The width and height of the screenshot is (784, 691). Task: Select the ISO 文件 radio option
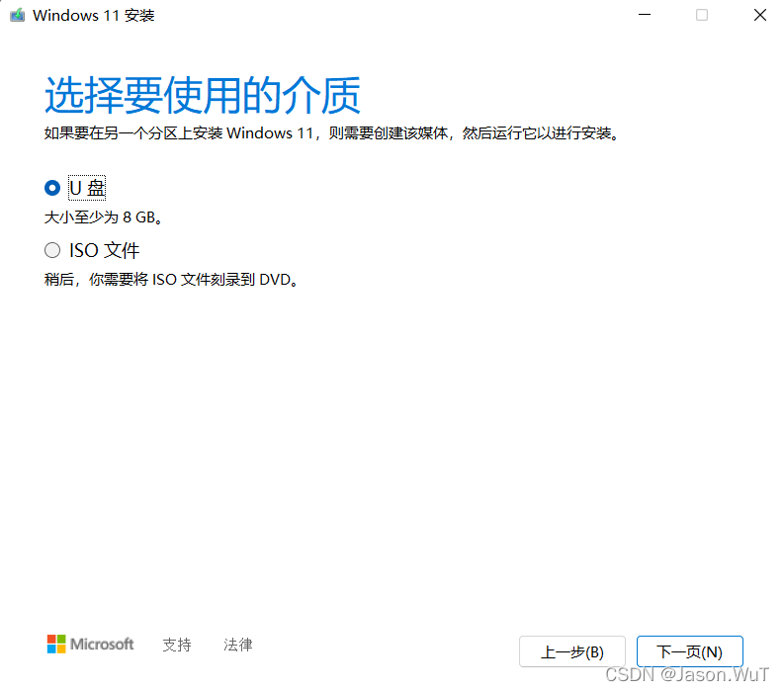[52, 250]
